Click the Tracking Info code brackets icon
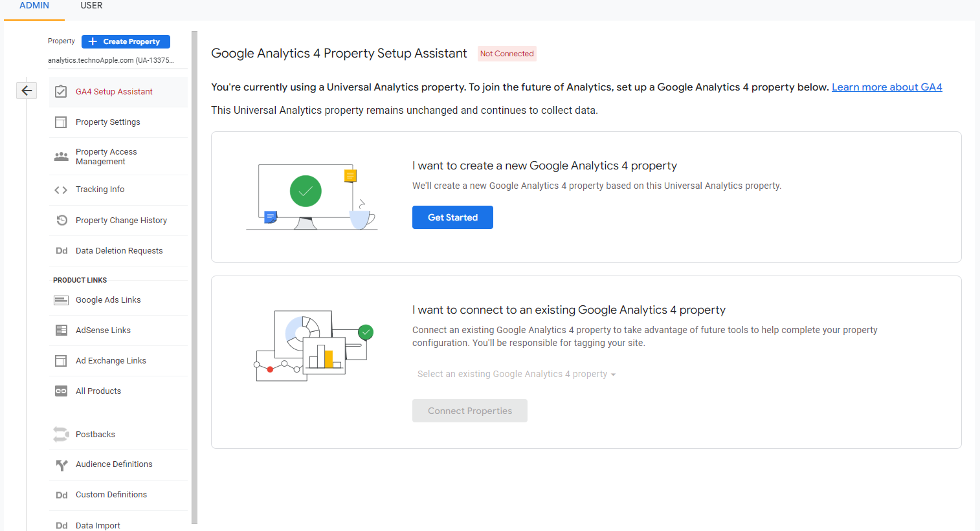 coord(61,190)
